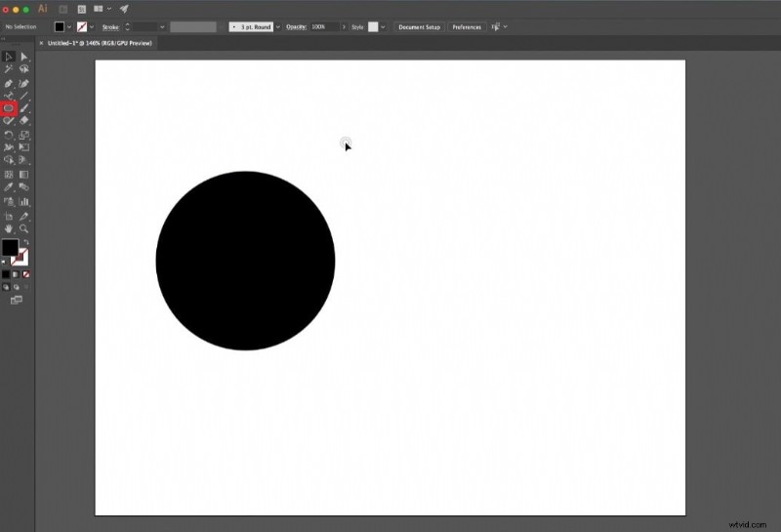Click the toolbox Fill color box
Screen dimensions: 781x532
10,248
